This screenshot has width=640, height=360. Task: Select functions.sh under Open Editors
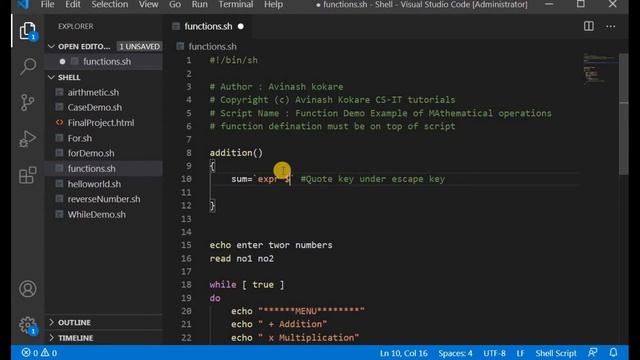[107, 62]
